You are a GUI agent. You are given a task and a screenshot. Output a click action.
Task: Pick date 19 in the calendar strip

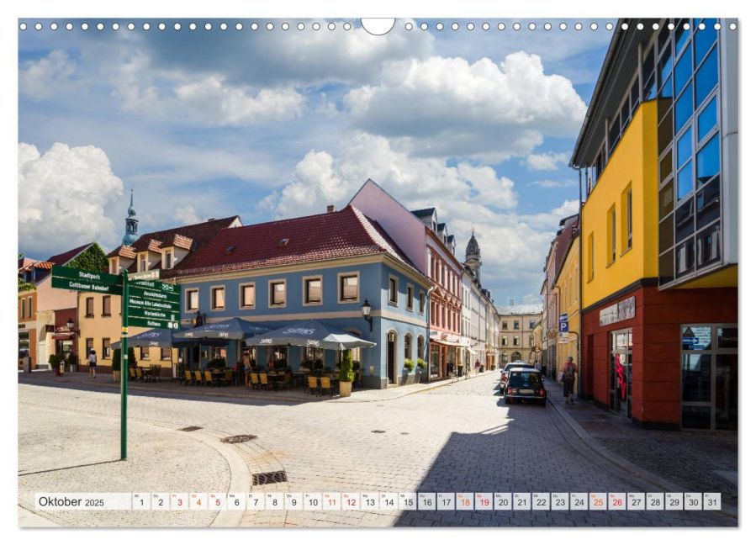coord(484,502)
